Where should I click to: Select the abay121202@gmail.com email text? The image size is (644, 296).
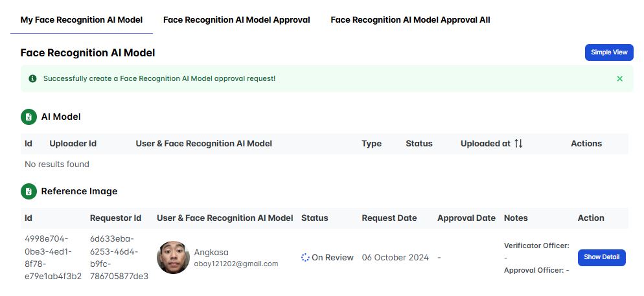(236, 264)
